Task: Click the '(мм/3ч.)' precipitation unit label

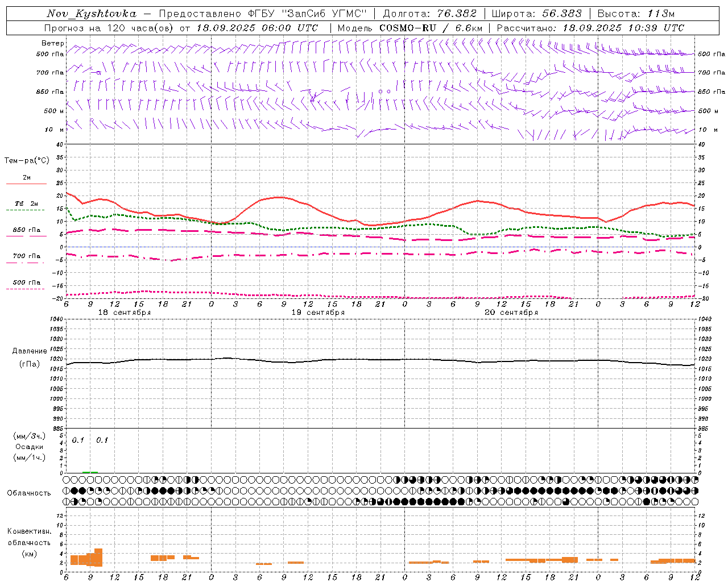Action: [30, 436]
